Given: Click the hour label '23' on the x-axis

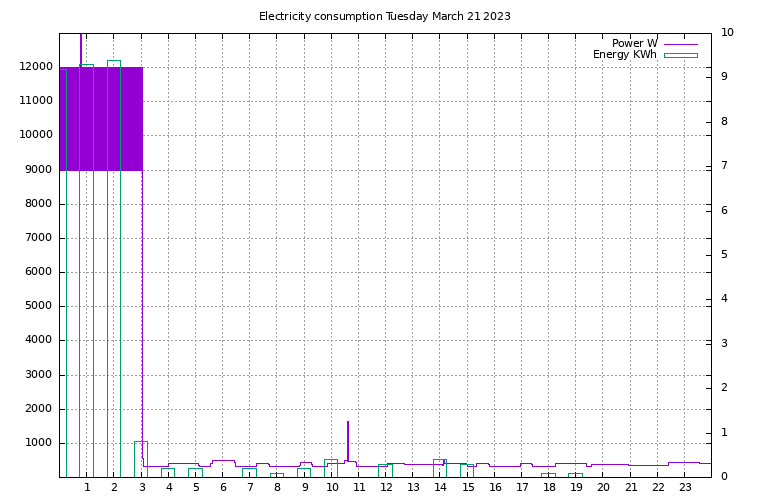Looking at the screenshot, I should (685, 487).
